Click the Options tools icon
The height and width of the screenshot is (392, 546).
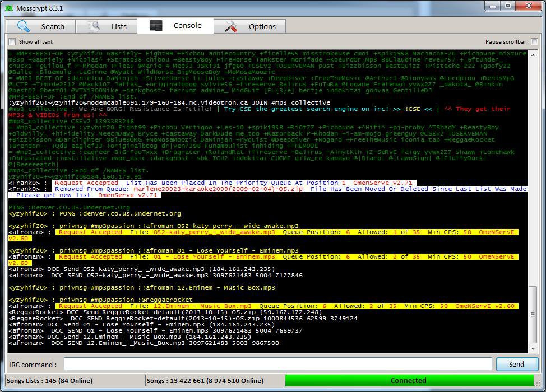pos(231,26)
